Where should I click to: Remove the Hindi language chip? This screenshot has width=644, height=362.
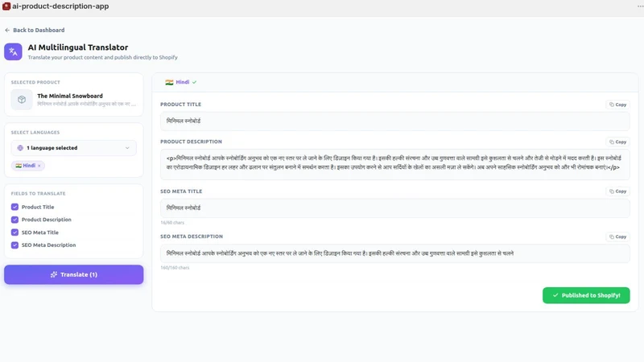pos(39,166)
